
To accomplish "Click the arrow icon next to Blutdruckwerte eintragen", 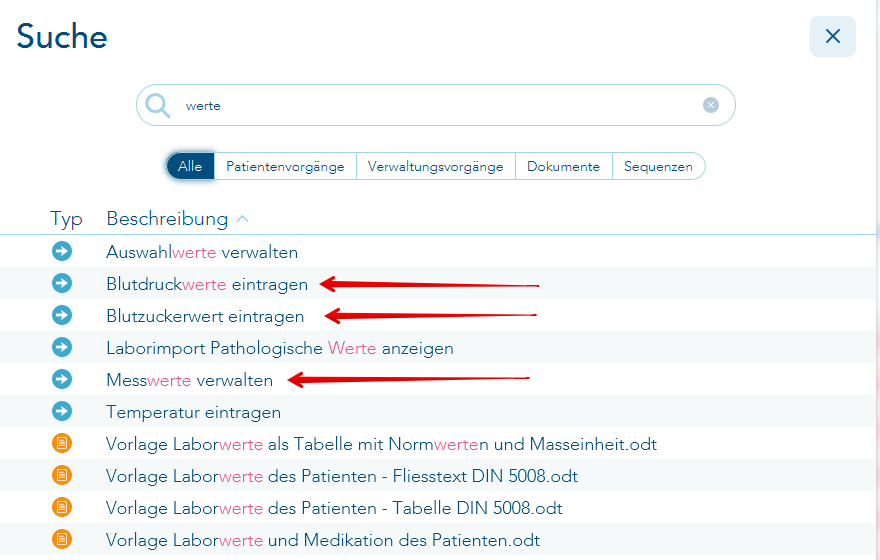I will point(62,284).
